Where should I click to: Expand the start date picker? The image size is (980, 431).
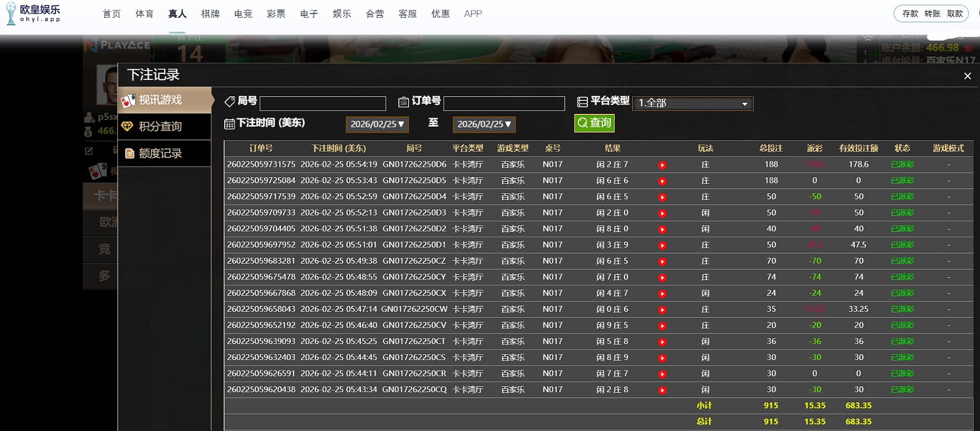[x=377, y=124]
